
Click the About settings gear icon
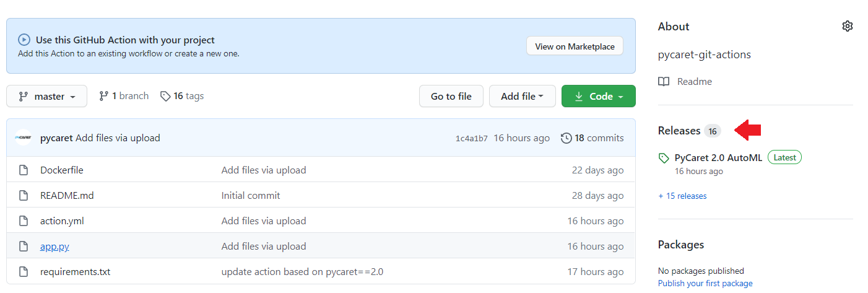[848, 26]
